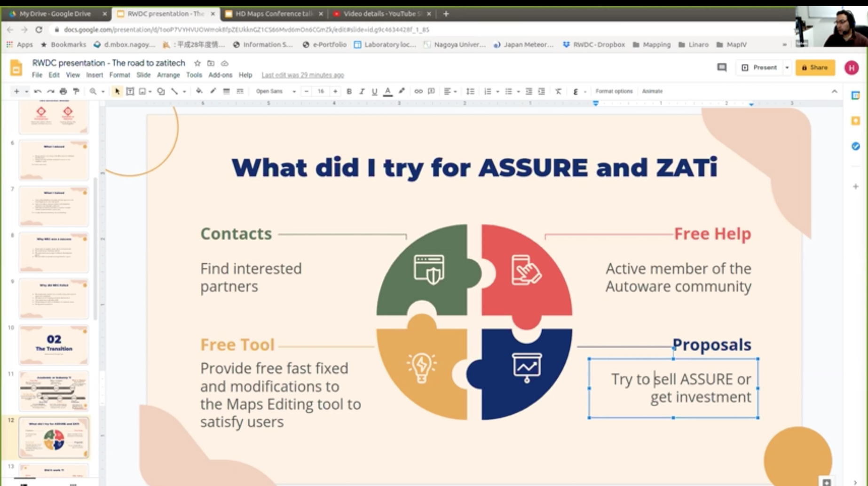Open the text color picker
Image resolution: width=868 pixels, height=486 pixels.
pos(387,91)
